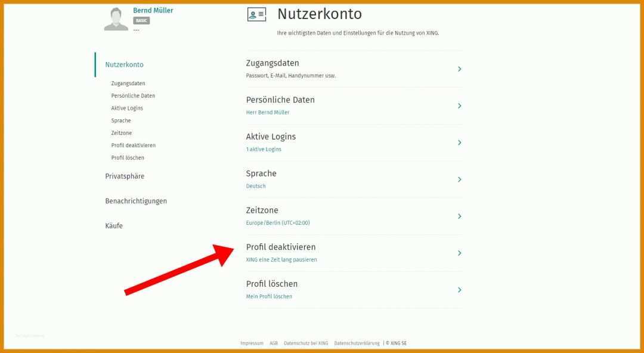The width and height of the screenshot is (644, 353).
Task: Expand the Profil deaktivieren row chevron
Action: [460, 253]
